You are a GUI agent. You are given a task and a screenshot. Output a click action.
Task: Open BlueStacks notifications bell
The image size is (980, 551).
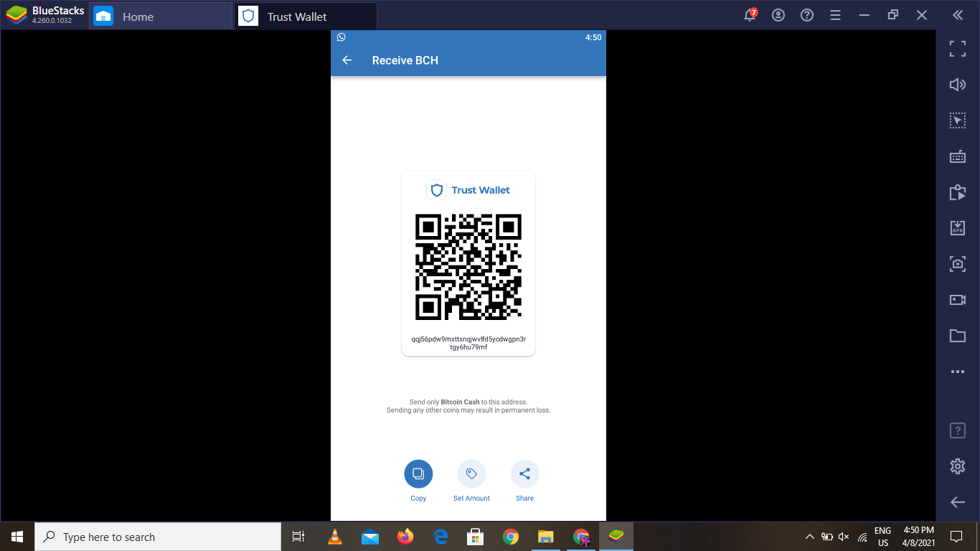point(750,15)
